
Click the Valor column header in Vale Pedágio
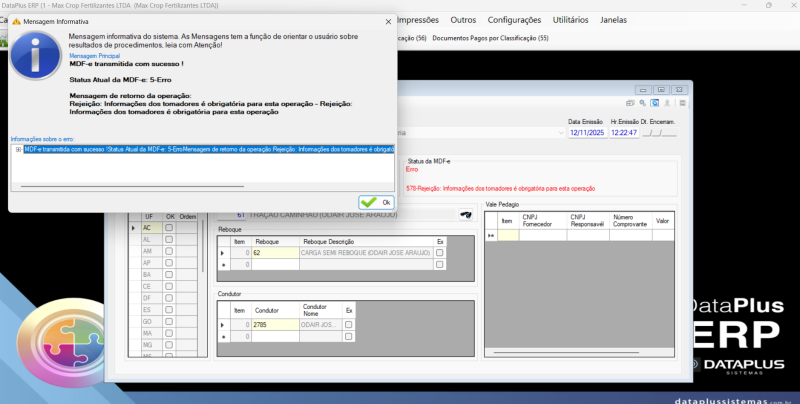[x=663, y=221]
